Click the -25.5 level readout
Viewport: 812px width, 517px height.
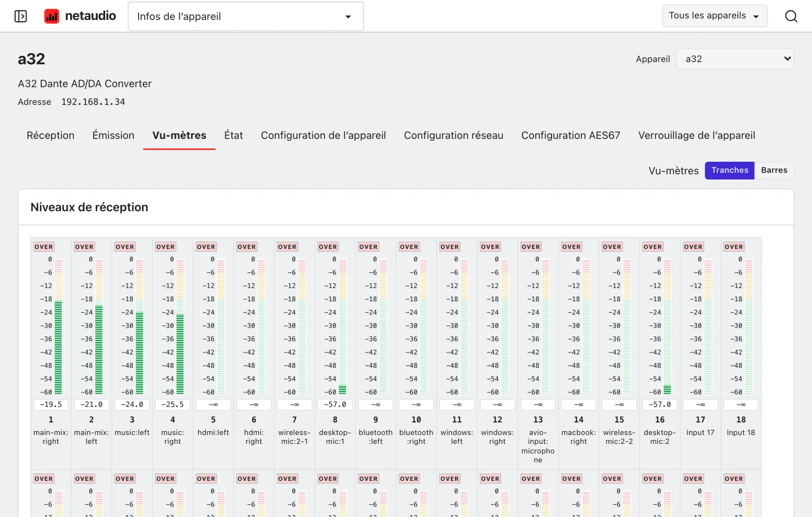pos(173,405)
